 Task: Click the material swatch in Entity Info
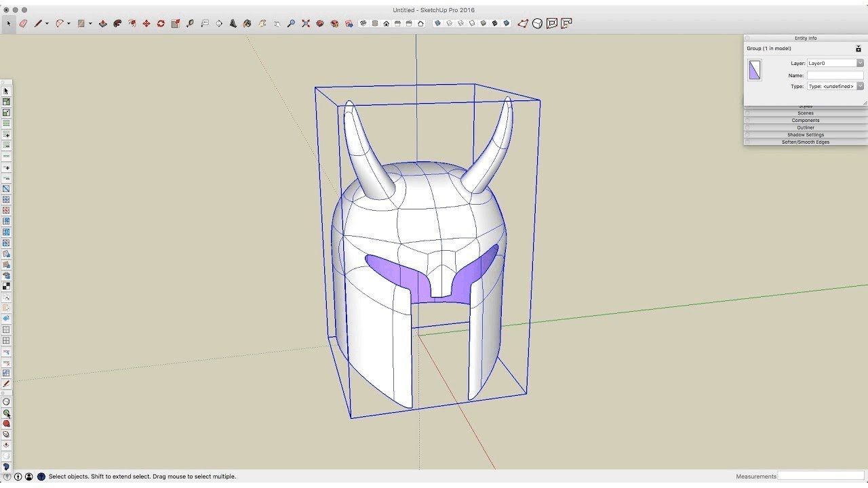coord(755,70)
